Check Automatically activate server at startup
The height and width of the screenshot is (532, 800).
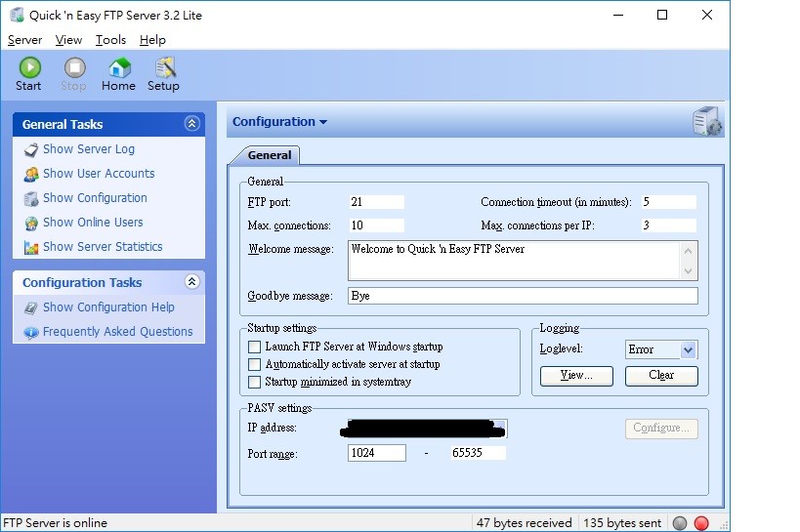(x=254, y=365)
